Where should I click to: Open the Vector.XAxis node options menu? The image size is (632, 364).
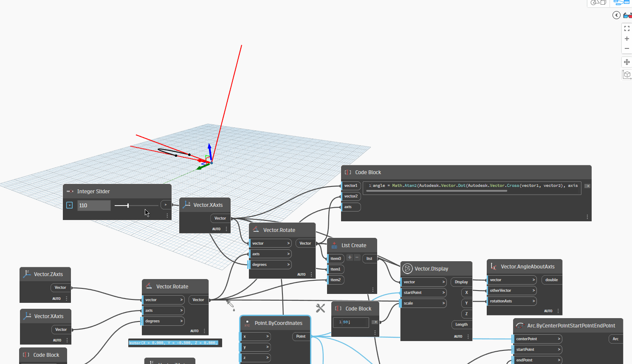(226, 229)
